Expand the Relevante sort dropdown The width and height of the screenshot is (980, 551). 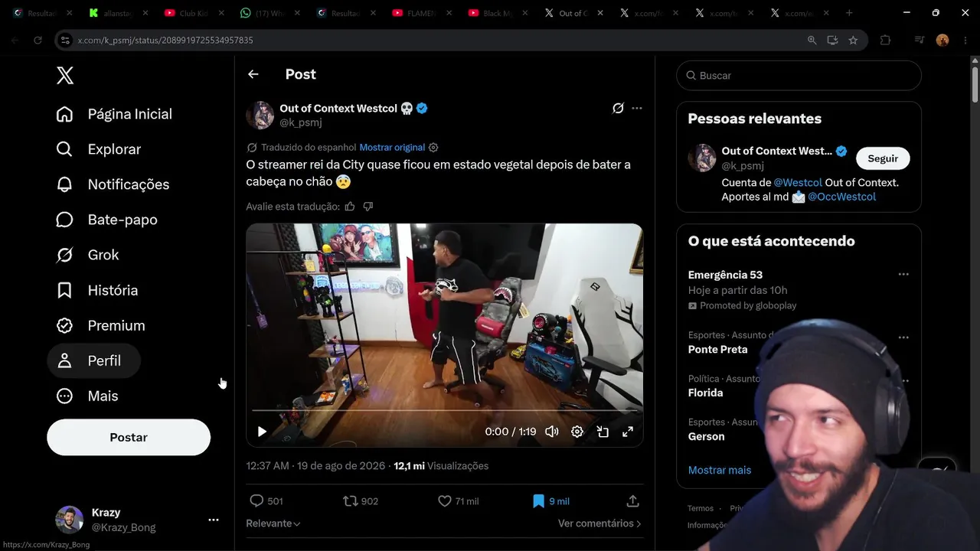(273, 523)
